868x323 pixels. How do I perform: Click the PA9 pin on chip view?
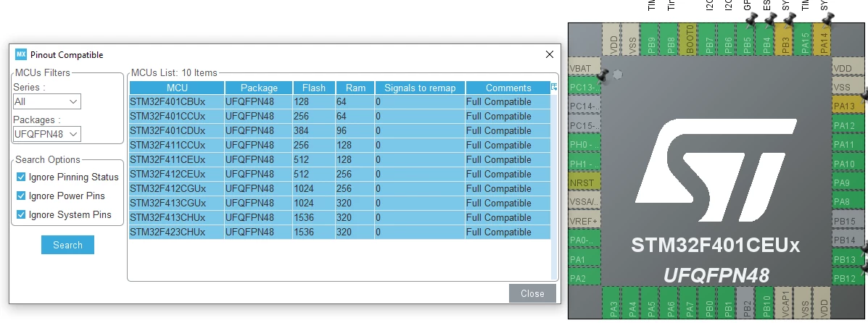[848, 183]
